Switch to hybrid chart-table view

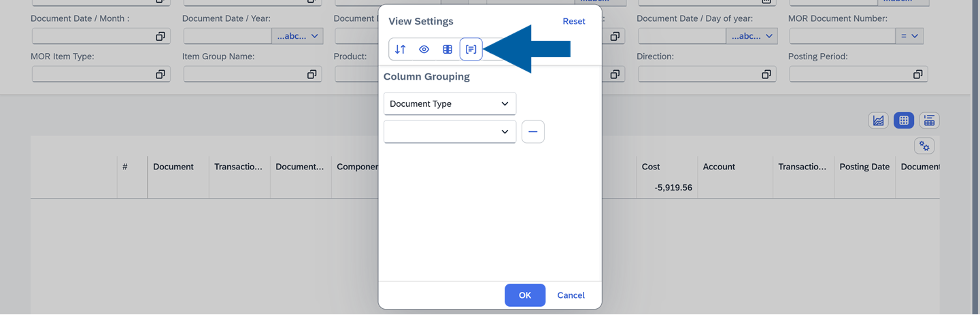tap(929, 120)
